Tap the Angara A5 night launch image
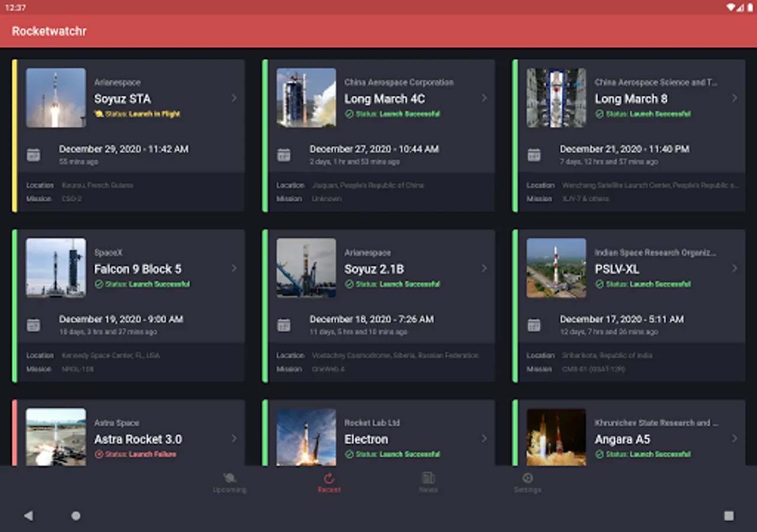 click(x=557, y=437)
